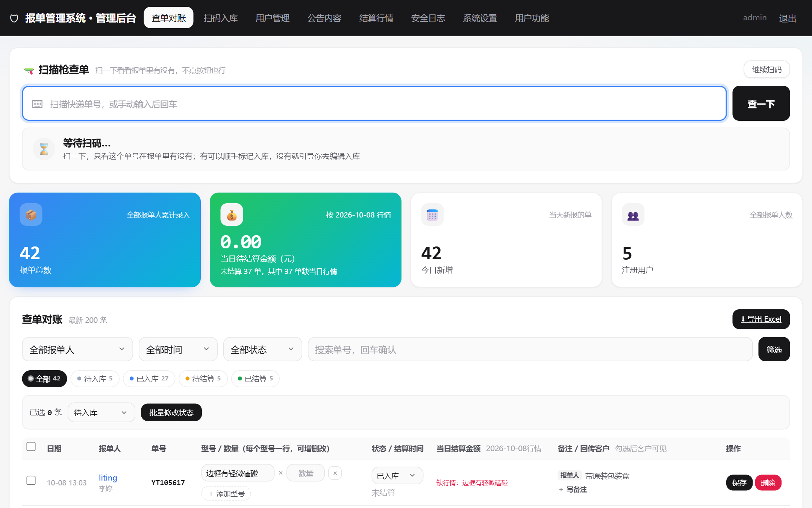Click + 添加型号 to add model
Image resolution: width=812 pixels, height=508 pixels.
(226, 493)
